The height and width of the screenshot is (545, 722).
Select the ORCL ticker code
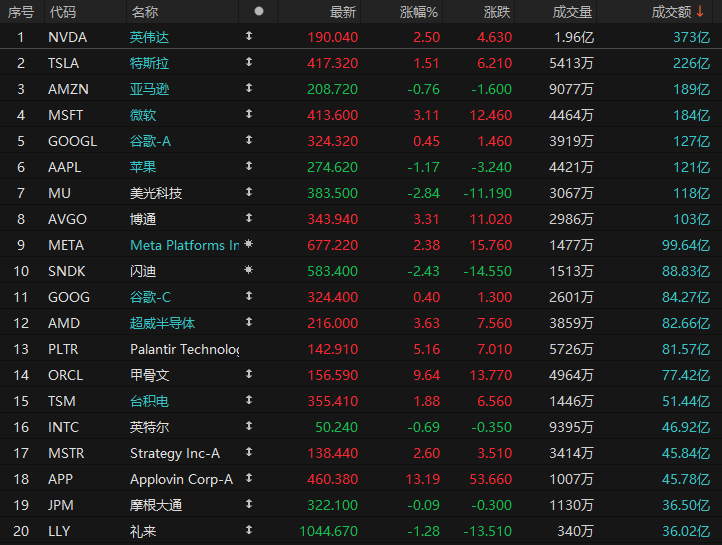(x=66, y=375)
